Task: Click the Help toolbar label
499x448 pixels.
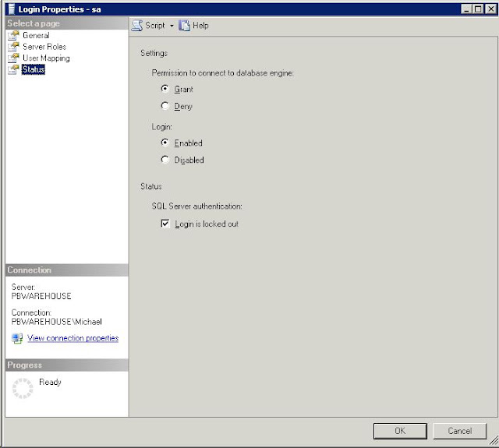Action: [200, 26]
